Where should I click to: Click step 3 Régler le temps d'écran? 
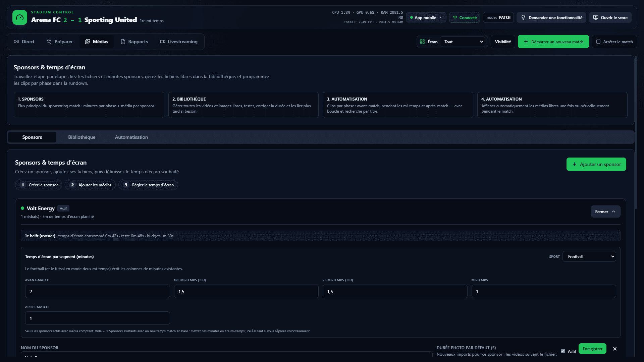148,185
